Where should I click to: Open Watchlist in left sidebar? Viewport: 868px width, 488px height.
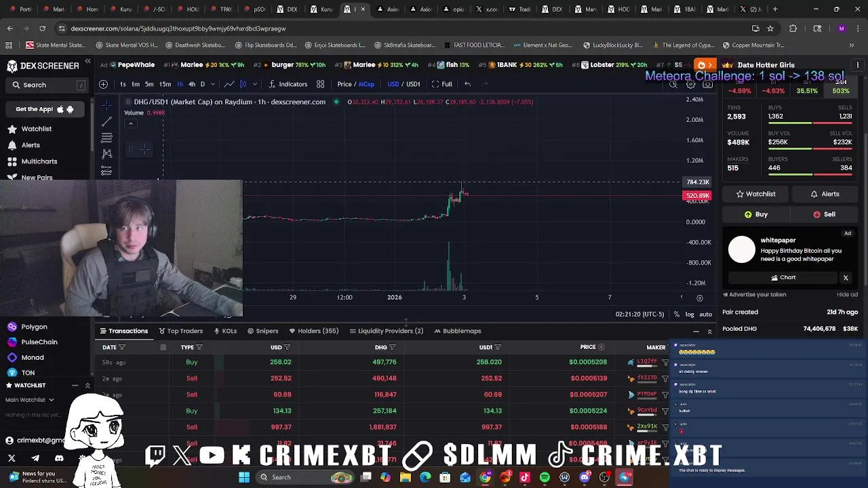tap(37, 129)
